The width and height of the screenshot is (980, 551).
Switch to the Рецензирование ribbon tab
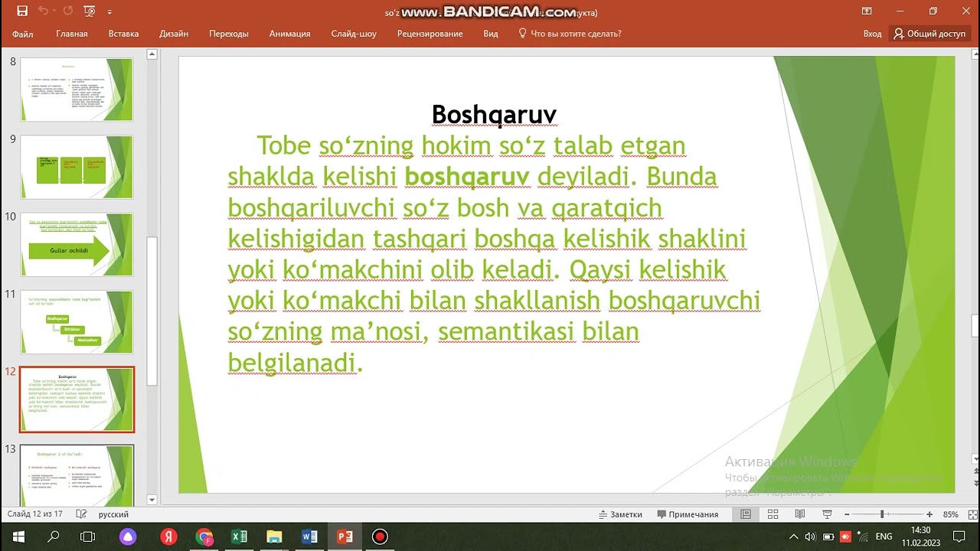click(x=430, y=34)
